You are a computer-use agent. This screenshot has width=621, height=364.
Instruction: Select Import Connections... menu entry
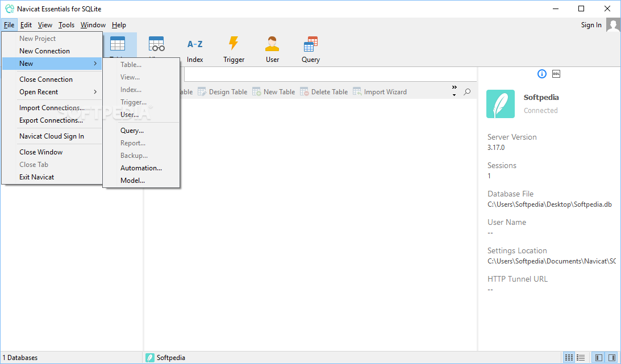(52, 108)
